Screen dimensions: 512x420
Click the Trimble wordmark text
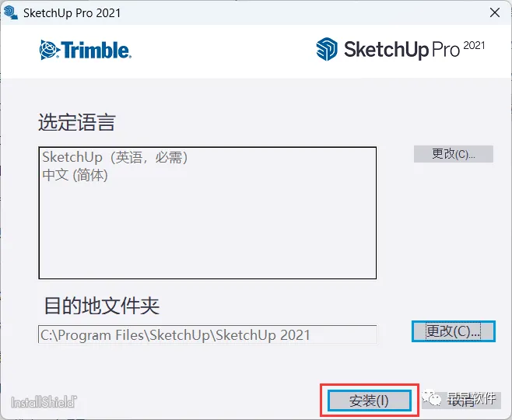click(x=96, y=50)
